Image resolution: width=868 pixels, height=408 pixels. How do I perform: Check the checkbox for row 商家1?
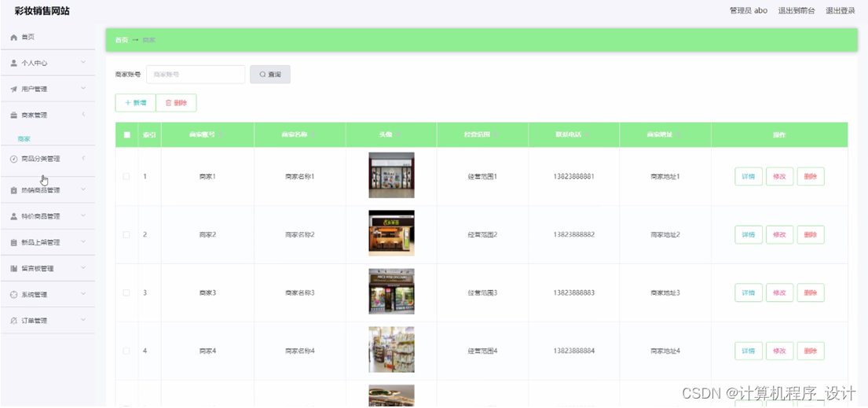(126, 176)
